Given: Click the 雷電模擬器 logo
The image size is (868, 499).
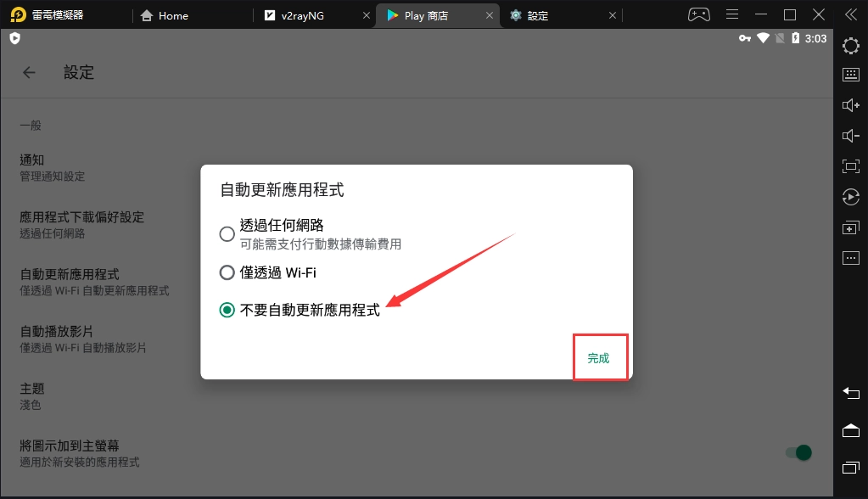Looking at the screenshot, I should point(19,15).
